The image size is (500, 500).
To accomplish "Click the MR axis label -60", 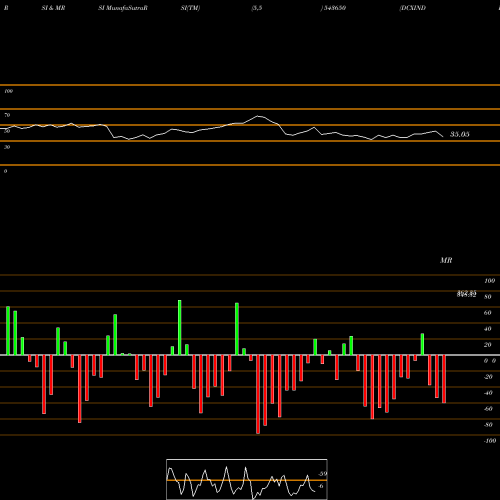I will [x=488, y=409].
